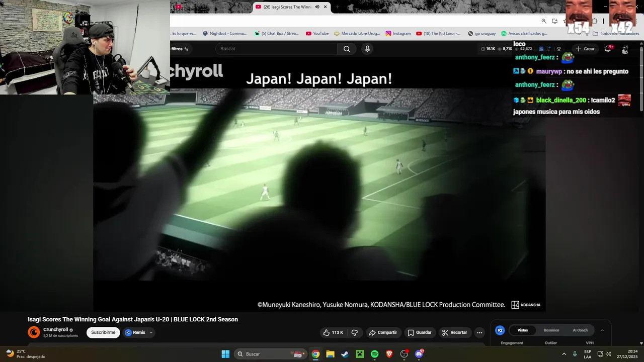Screen dimensions: 644x362
Task: Open Brave browser from the taskbar
Action: [x=389, y=354]
